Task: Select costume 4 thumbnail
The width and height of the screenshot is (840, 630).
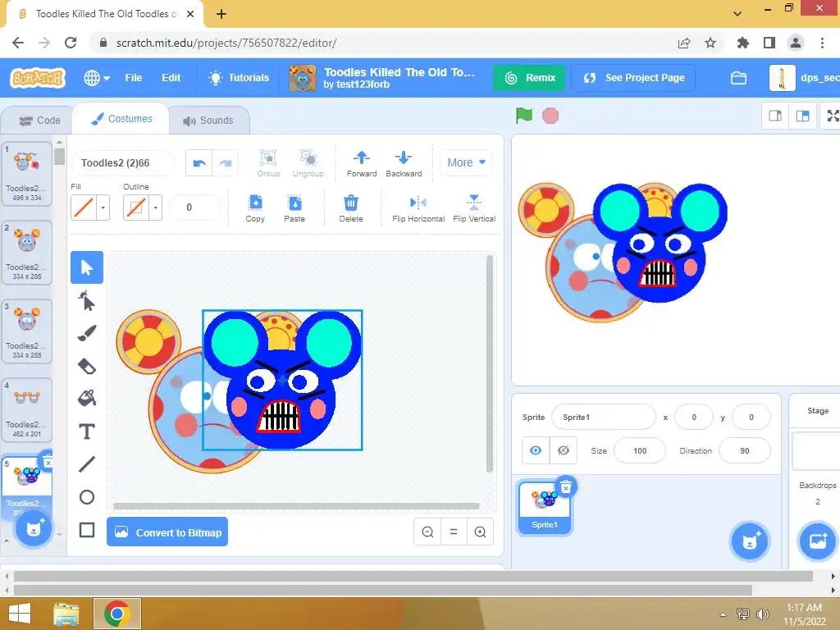Action: (27, 410)
